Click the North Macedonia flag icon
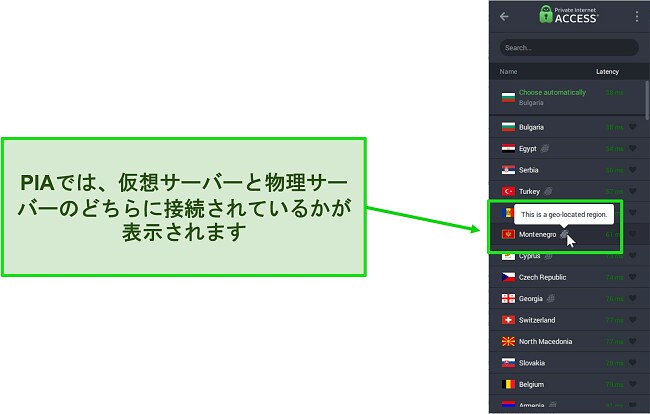Screen dimensions: 650x414 click(x=508, y=341)
